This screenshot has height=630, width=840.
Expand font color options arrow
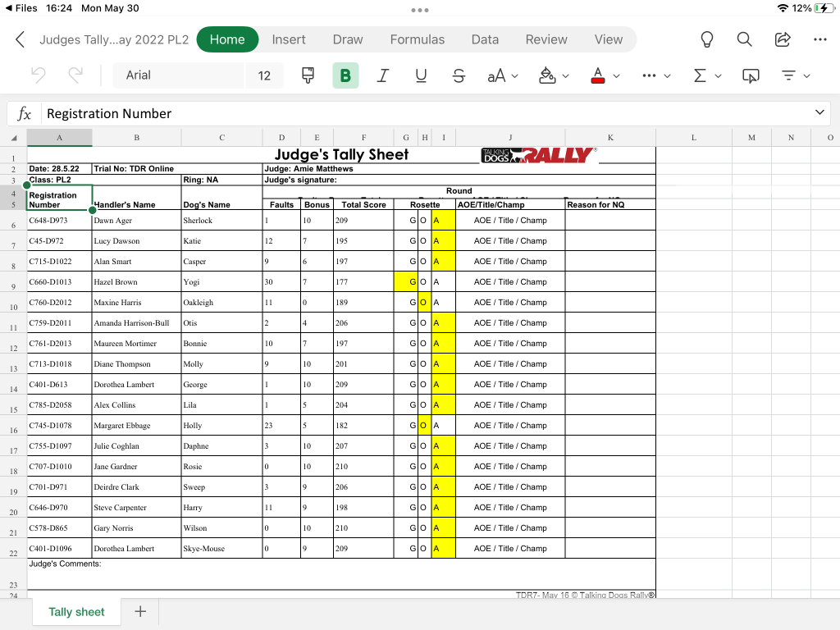[617, 76]
